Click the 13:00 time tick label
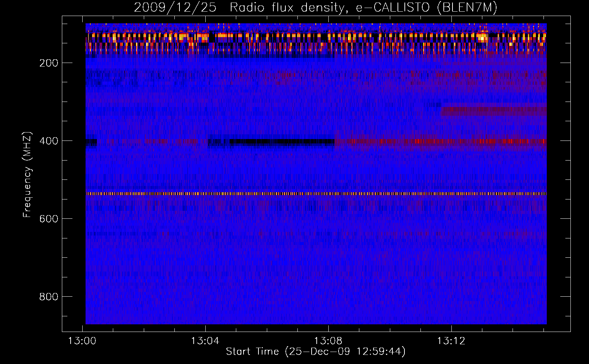The image size is (589, 364). (82, 341)
